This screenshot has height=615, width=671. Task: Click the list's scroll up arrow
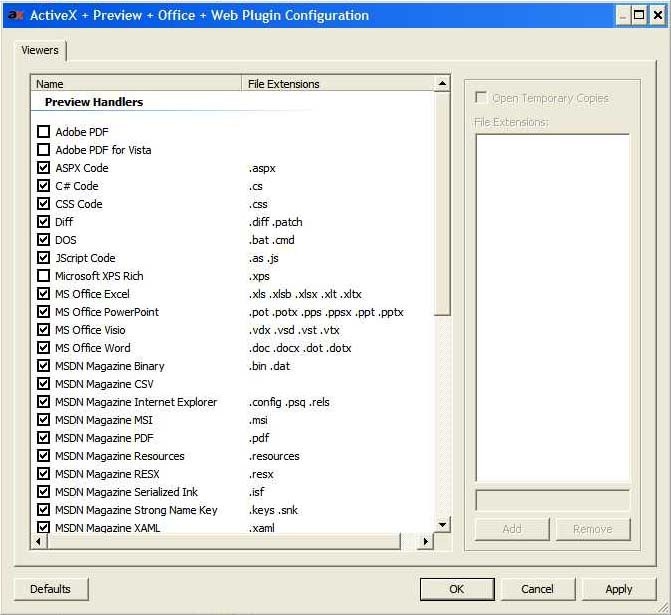pyautogui.click(x=442, y=83)
